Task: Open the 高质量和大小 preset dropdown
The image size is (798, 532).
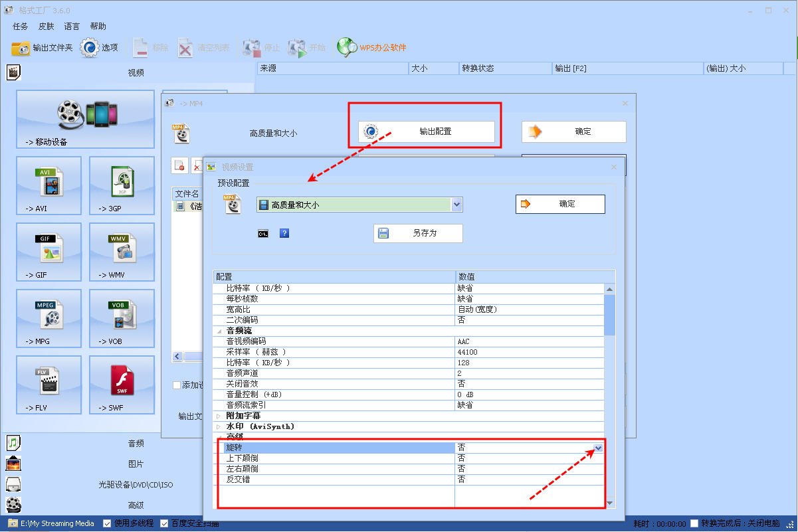Action: pyautogui.click(x=456, y=205)
